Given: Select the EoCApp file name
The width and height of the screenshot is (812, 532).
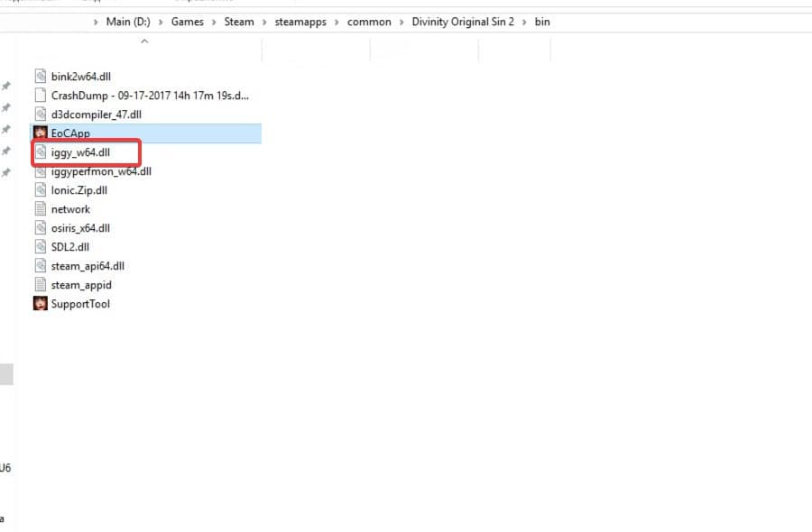Looking at the screenshot, I should (x=70, y=133).
